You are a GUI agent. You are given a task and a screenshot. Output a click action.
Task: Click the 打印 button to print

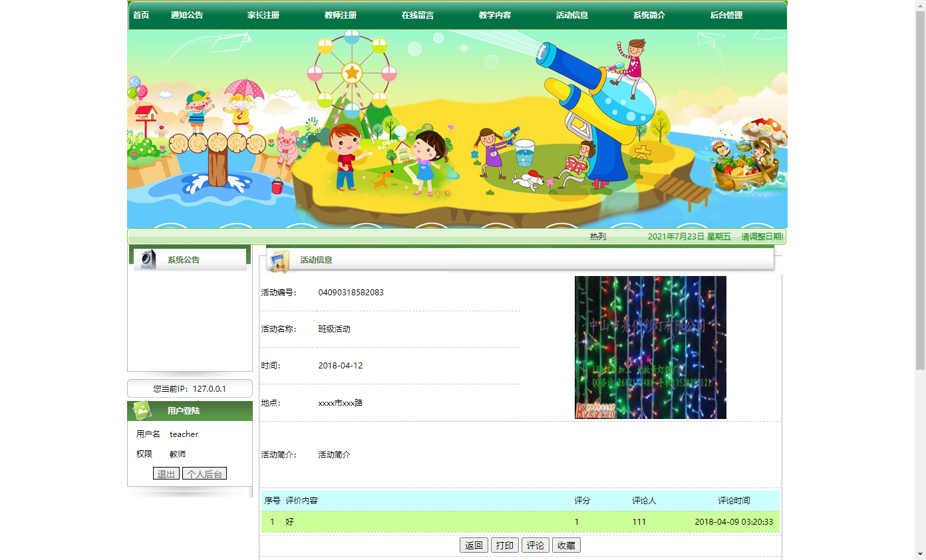504,545
